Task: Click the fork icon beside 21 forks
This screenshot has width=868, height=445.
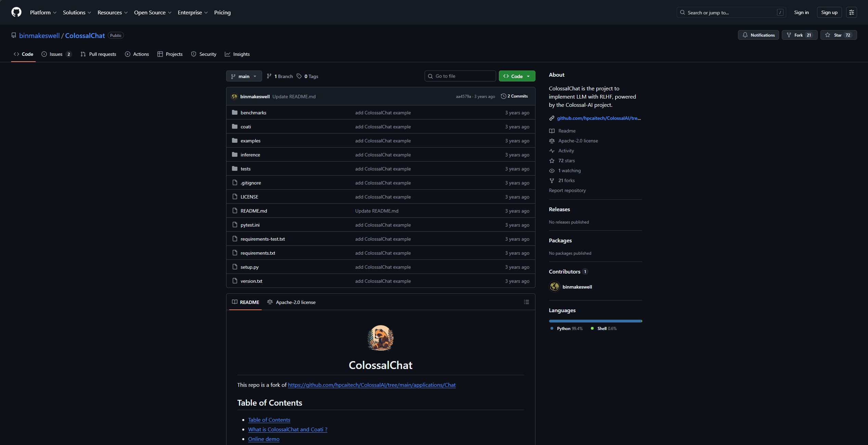Action: [x=552, y=180]
